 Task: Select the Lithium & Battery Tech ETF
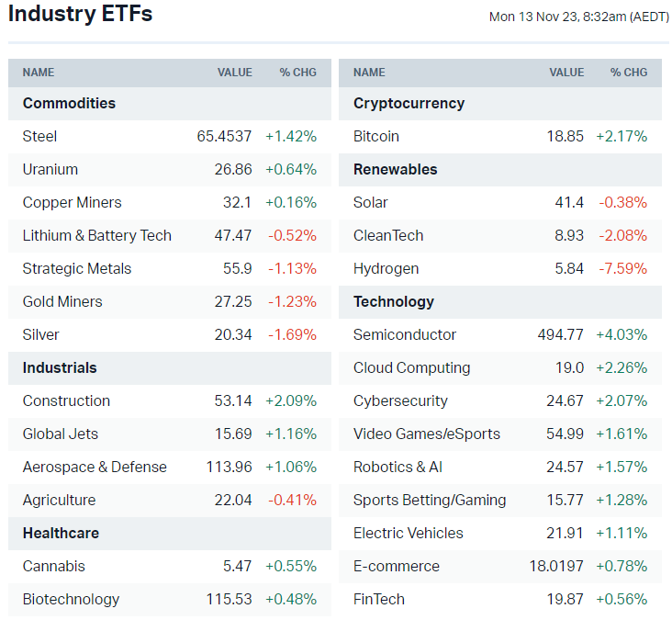pos(96,235)
